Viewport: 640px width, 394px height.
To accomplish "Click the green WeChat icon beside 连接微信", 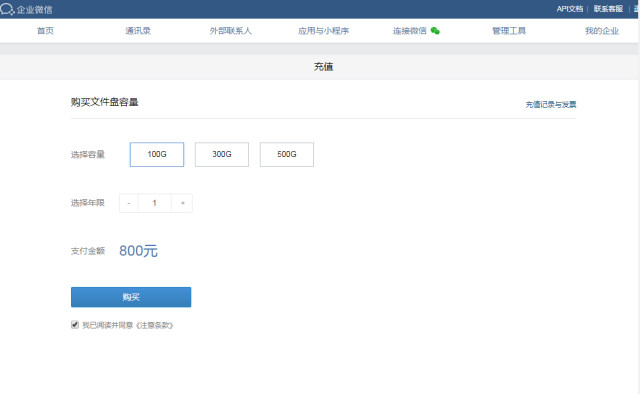I will click(435, 31).
